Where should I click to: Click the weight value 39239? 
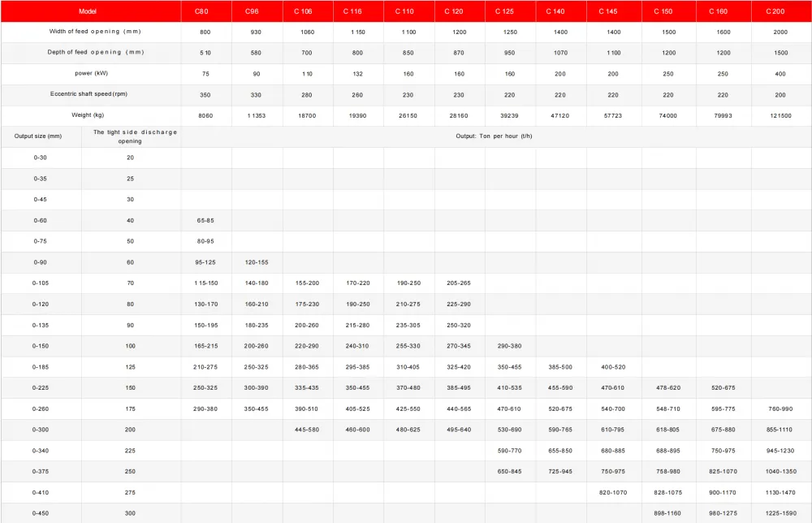coord(510,116)
